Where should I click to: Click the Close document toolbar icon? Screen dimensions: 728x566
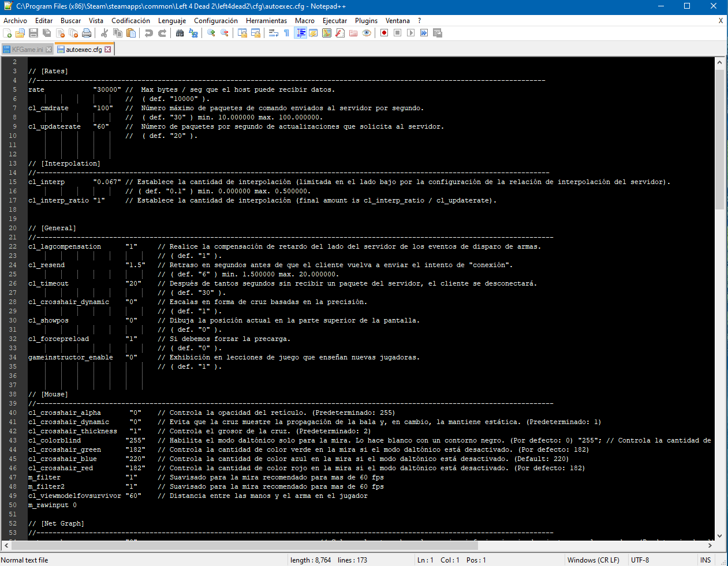click(60, 33)
